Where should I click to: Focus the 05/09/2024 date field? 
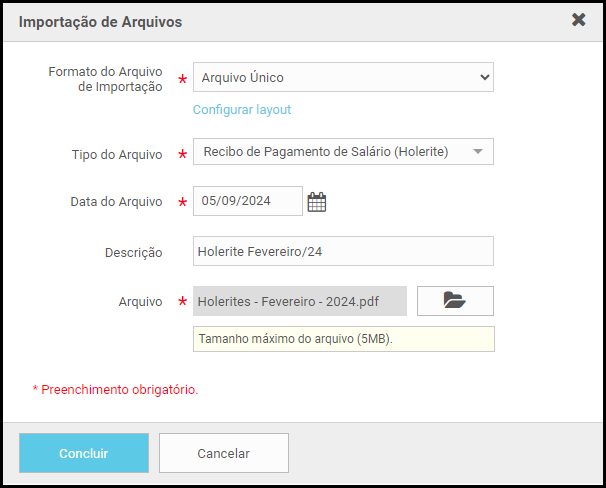point(248,201)
